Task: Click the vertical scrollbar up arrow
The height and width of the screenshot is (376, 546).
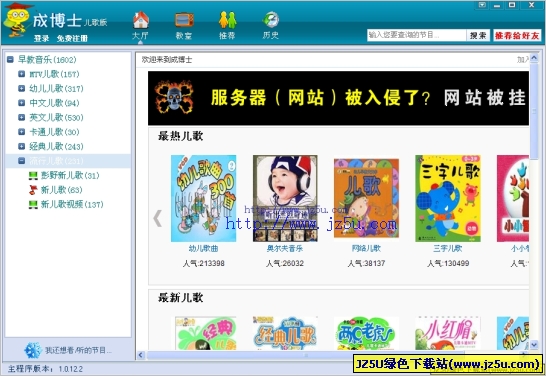Action: coord(534,57)
